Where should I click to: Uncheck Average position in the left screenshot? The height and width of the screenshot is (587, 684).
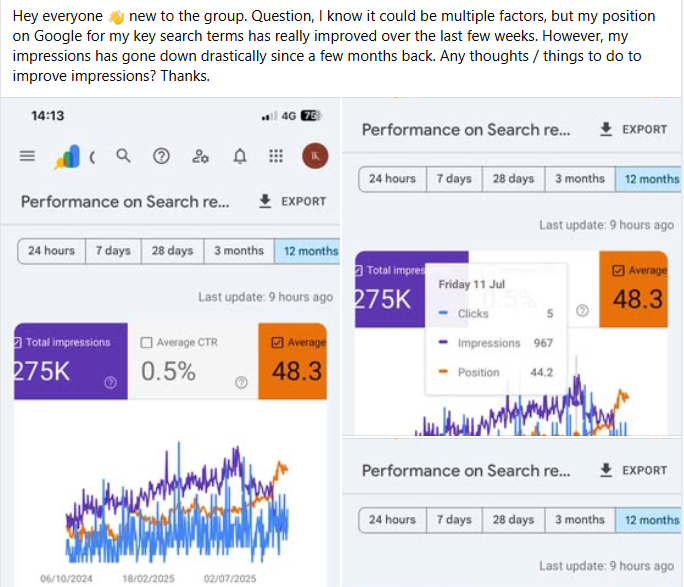pyautogui.click(x=277, y=343)
